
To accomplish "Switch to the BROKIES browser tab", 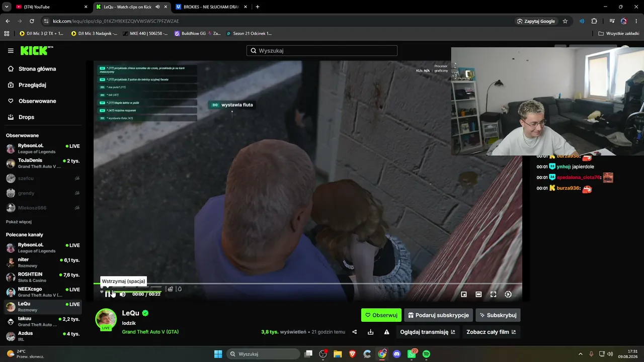I will coord(211,7).
